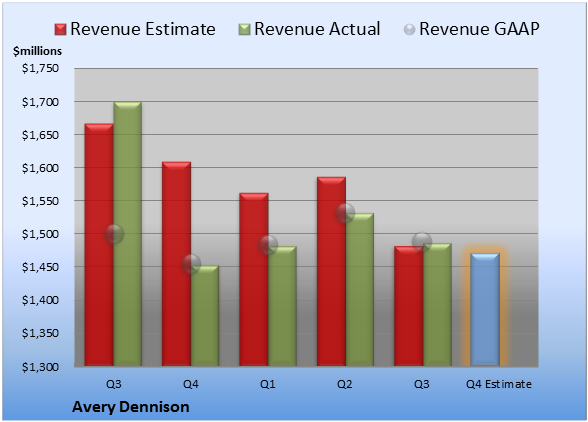
Task: Select the green Q2 revenue actual bar
Action: pyautogui.click(x=360, y=290)
